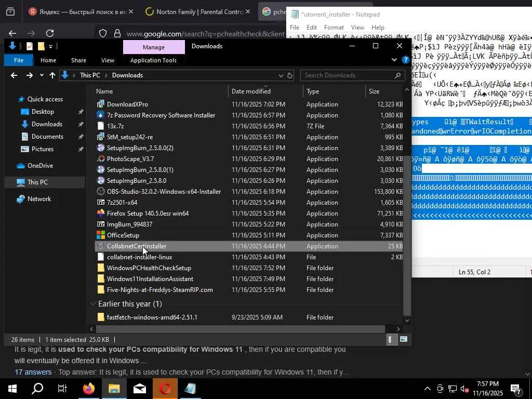Select ImgBurn_994837 icon
Viewport: 532px width, 399px height.
pyautogui.click(x=100, y=224)
